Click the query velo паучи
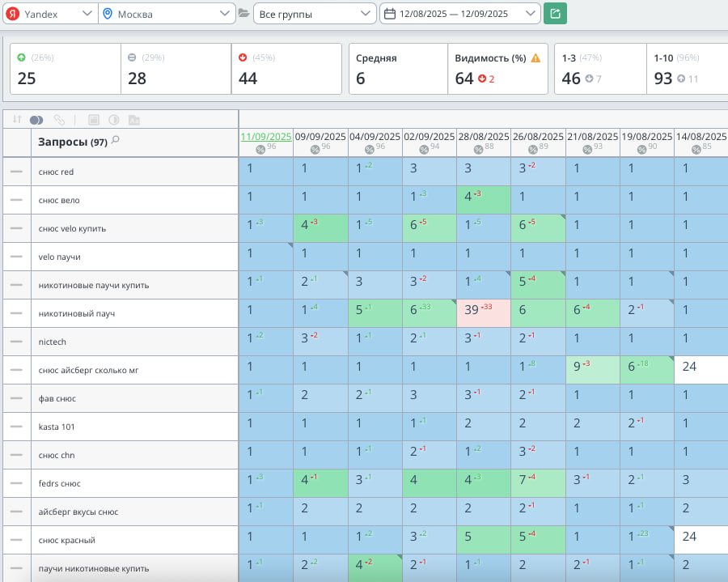The width and height of the screenshot is (728, 582). 59,257
